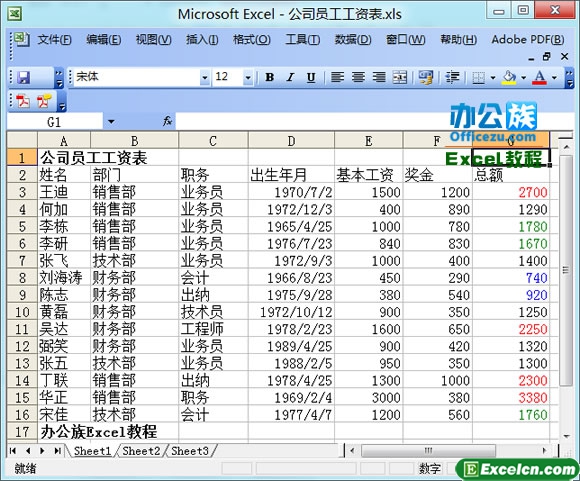580x481 pixels.
Task: Open the 工具(T) menu
Action: (303, 39)
